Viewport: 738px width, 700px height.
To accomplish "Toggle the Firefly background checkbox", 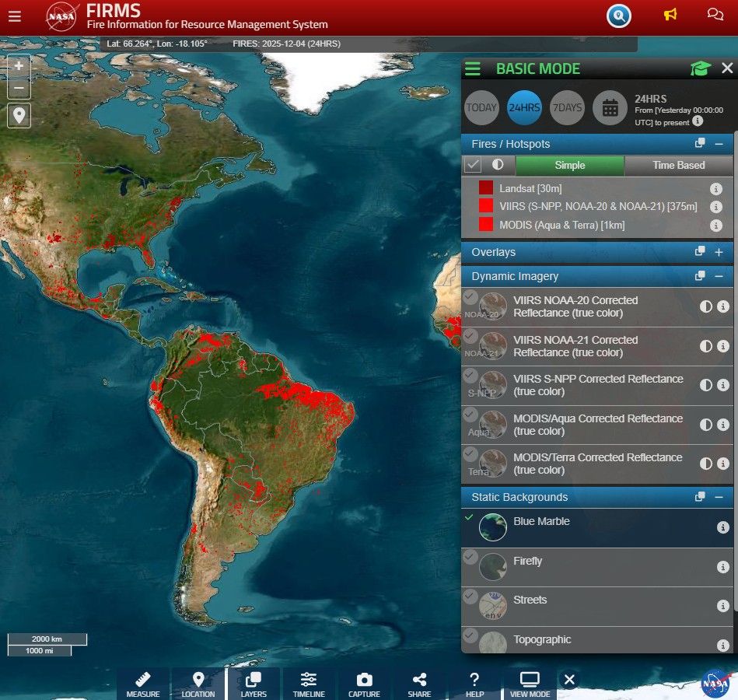I will coord(470,557).
